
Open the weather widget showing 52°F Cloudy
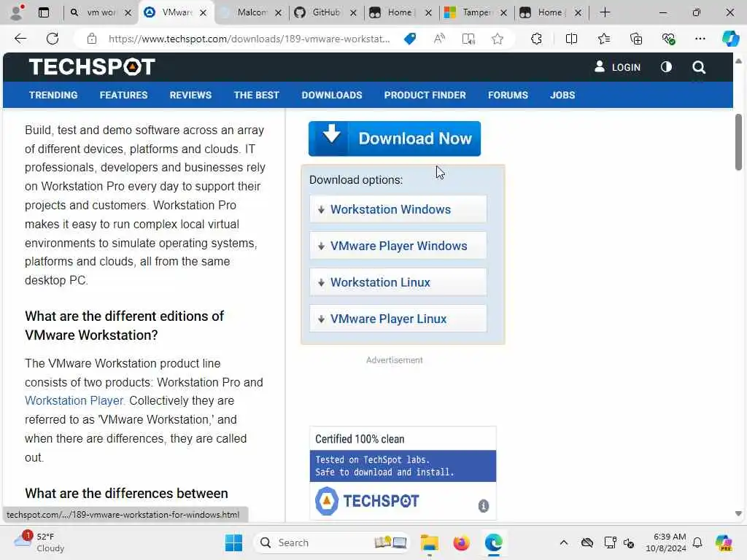39,542
